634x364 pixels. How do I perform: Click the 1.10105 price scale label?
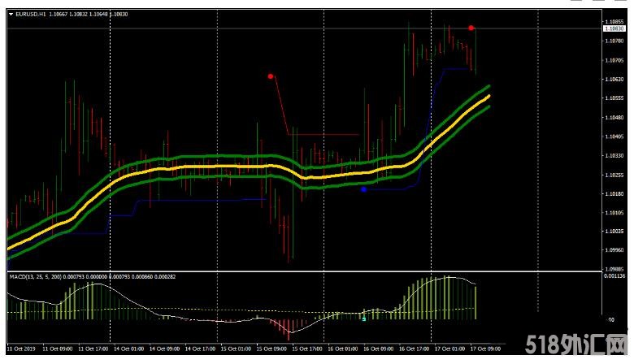click(614, 213)
